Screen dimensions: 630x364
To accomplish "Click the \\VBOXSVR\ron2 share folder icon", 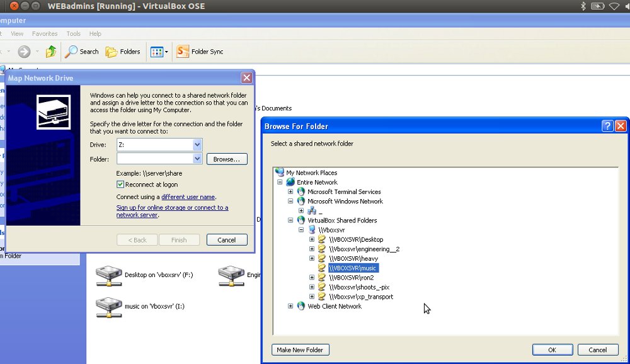I will click(322, 278).
